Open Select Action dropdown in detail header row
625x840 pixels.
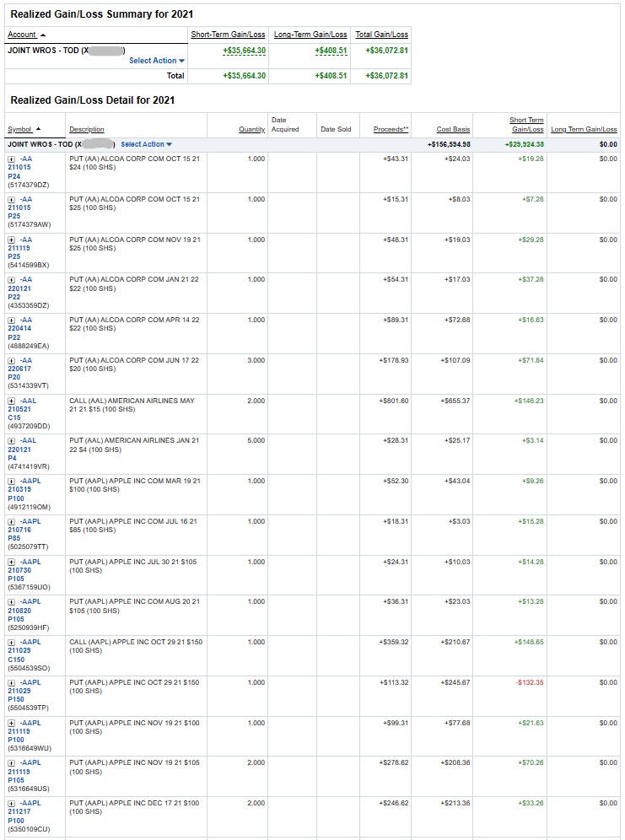146,144
